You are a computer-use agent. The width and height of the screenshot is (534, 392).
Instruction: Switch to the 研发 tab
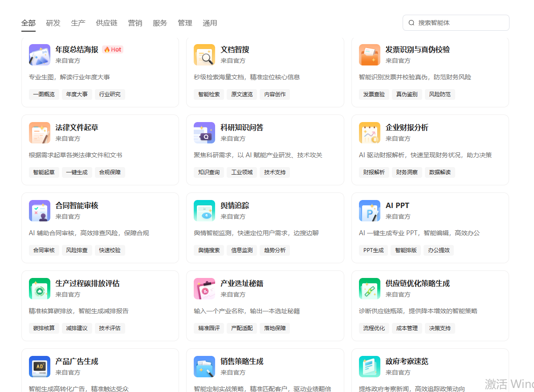coord(53,23)
